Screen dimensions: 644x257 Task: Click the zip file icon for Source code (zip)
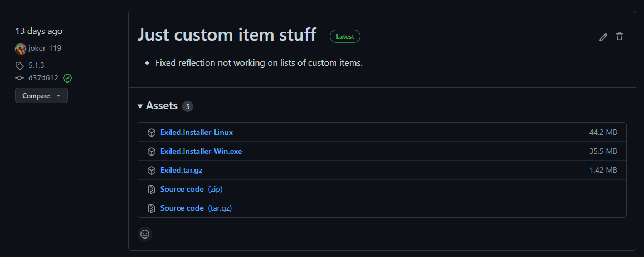click(x=151, y=190)
